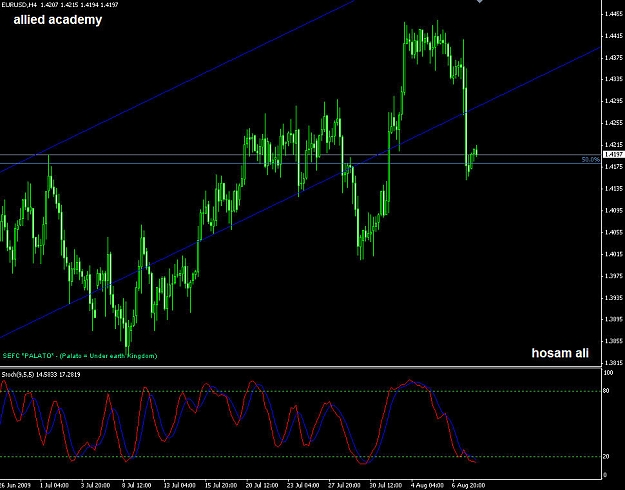Click price axis label 1.4015
Screen dimensions: 625x490
point(614,254)
